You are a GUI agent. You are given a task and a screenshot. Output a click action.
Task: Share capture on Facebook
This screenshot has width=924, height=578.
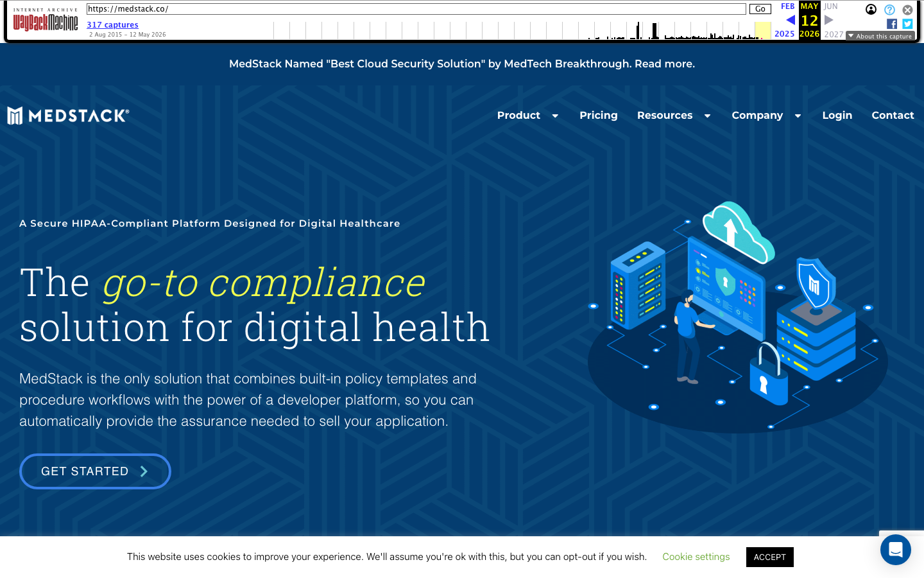point(892,24)
